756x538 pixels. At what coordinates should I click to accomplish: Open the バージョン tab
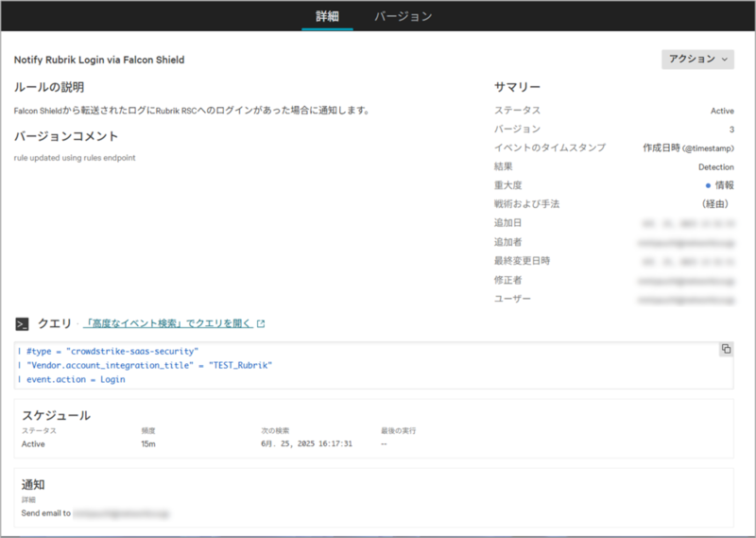pos(404,16)
